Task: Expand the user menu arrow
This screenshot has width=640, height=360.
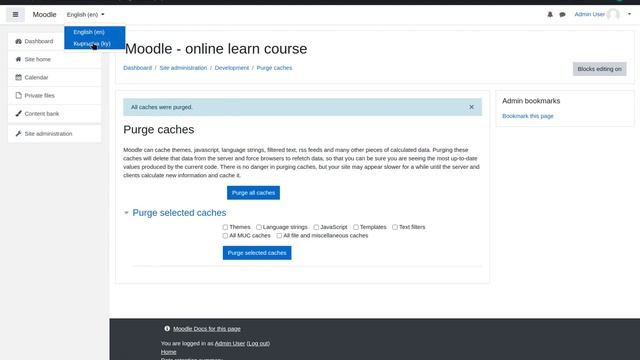Action: point(629,14)
